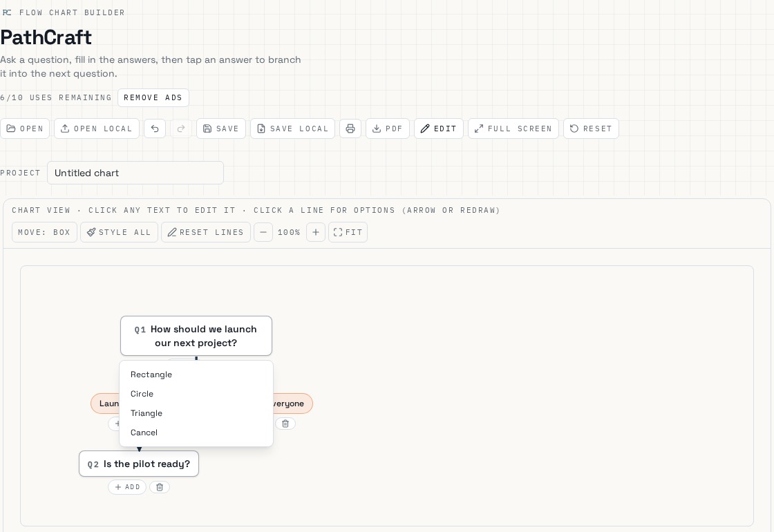This screenshot has height=532, width=774.
Task: Zoom out with the minus icon
Action: pyautogui.click(x=263, y=232)
